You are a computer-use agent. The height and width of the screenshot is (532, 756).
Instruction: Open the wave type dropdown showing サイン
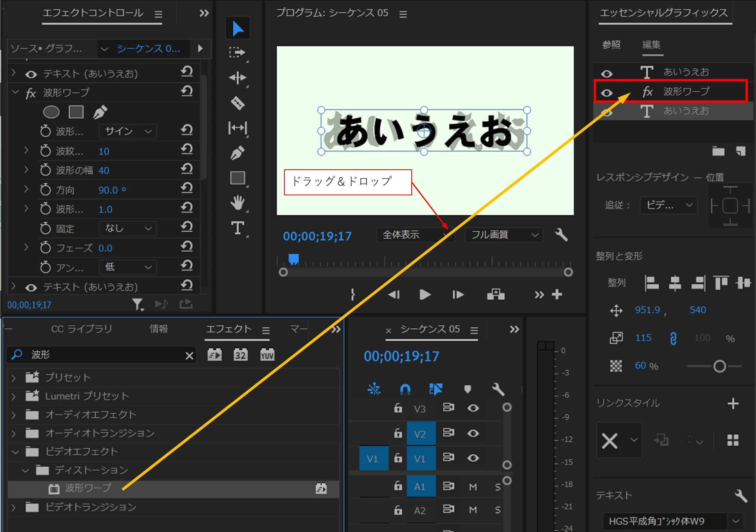[128, 131]
